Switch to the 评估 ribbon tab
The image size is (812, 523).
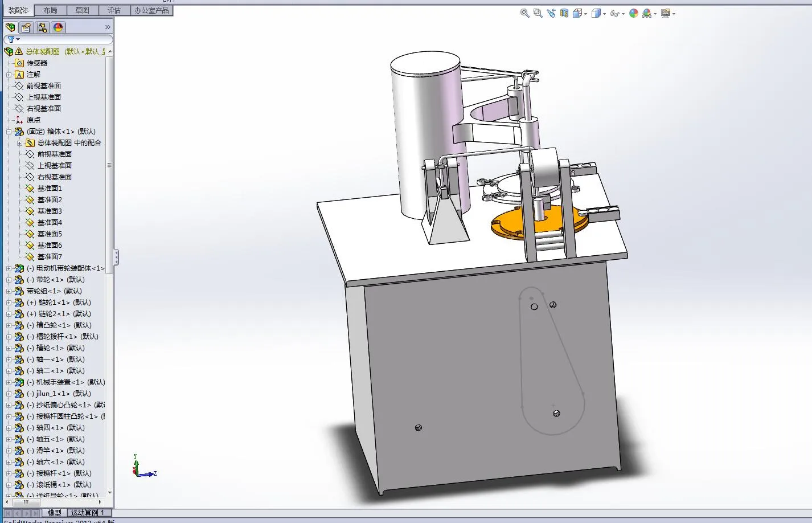[x=114, y=10]
